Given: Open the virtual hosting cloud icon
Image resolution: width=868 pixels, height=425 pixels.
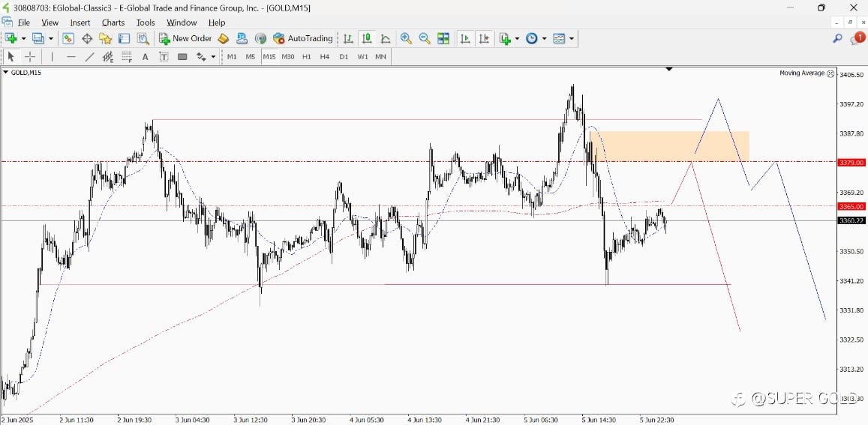Looking at the screenshot, I should [242, 38].
